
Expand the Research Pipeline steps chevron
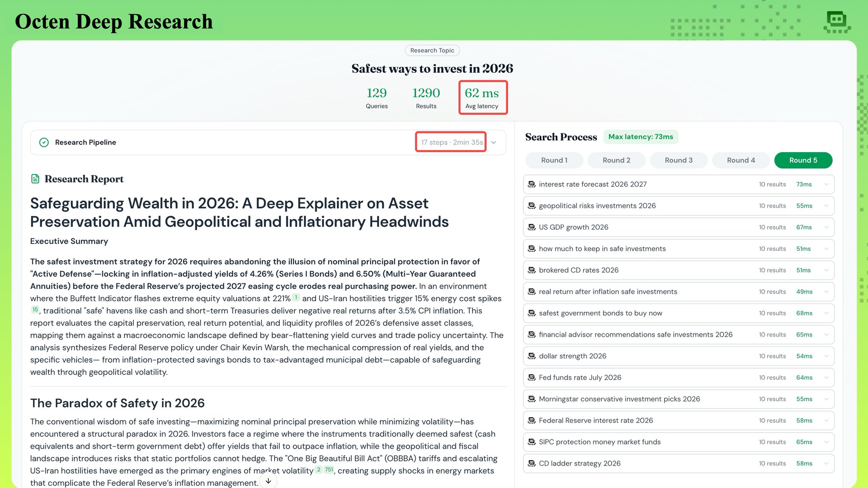click(494, 142)
